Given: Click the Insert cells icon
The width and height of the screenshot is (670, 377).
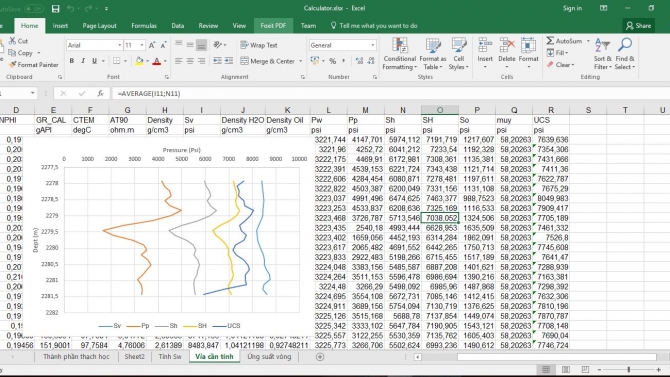Looking at the screenshot, I should (485, 54).
